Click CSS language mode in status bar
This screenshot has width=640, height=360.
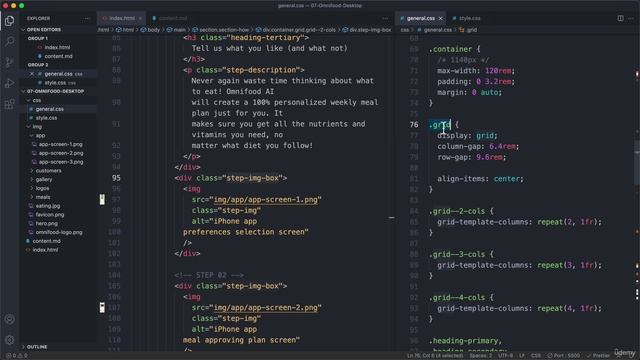(536, 356)
